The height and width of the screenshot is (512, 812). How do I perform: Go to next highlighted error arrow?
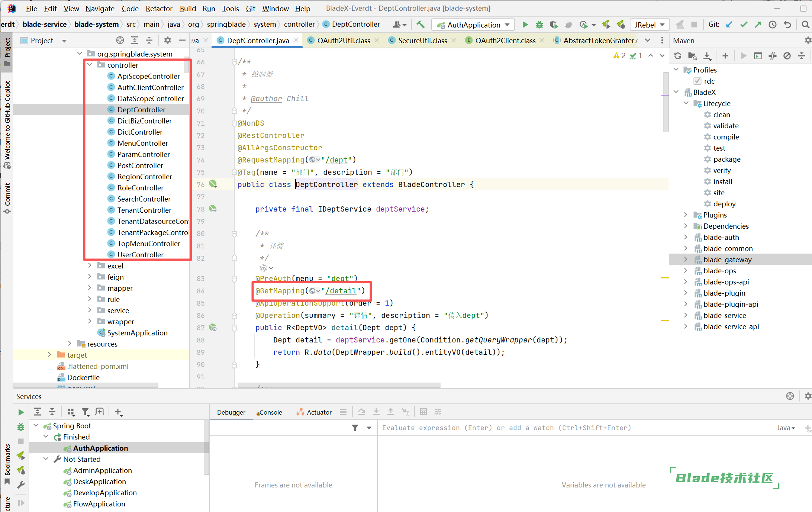(662, 55)
